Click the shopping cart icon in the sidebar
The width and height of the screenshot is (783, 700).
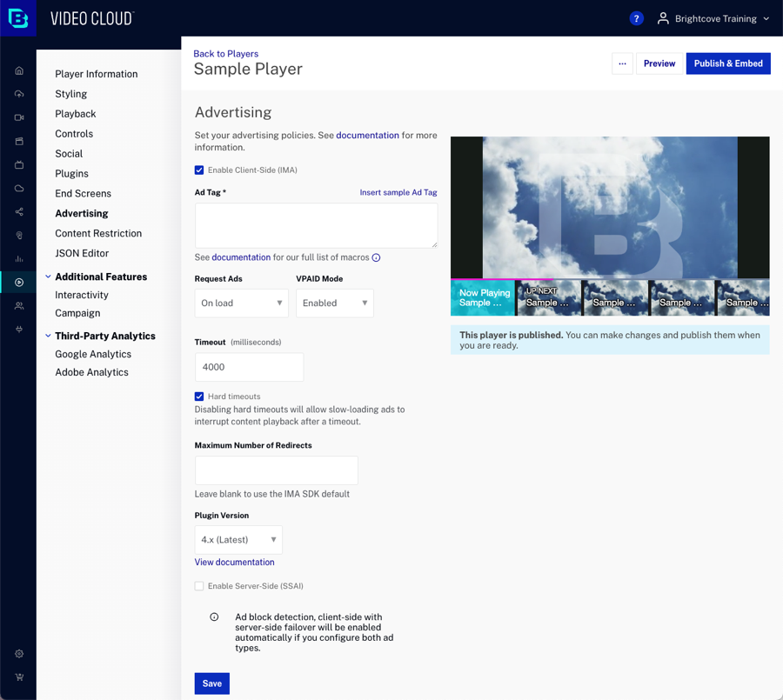click(x=19, y=677)
